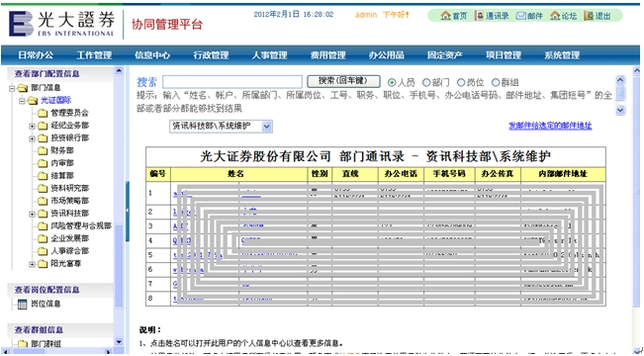Click the 首页 home icon
The height and width of the screenshot is (356, 644).
(x=445, y=16)
